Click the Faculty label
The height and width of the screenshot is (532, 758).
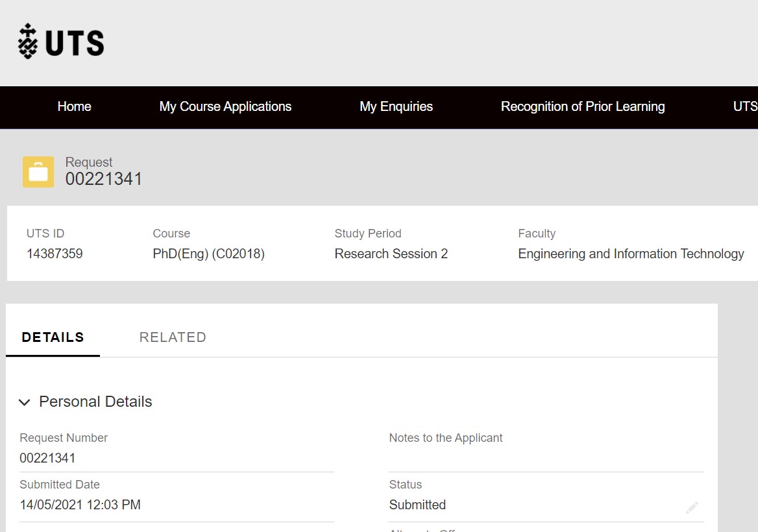pos(537,234)
